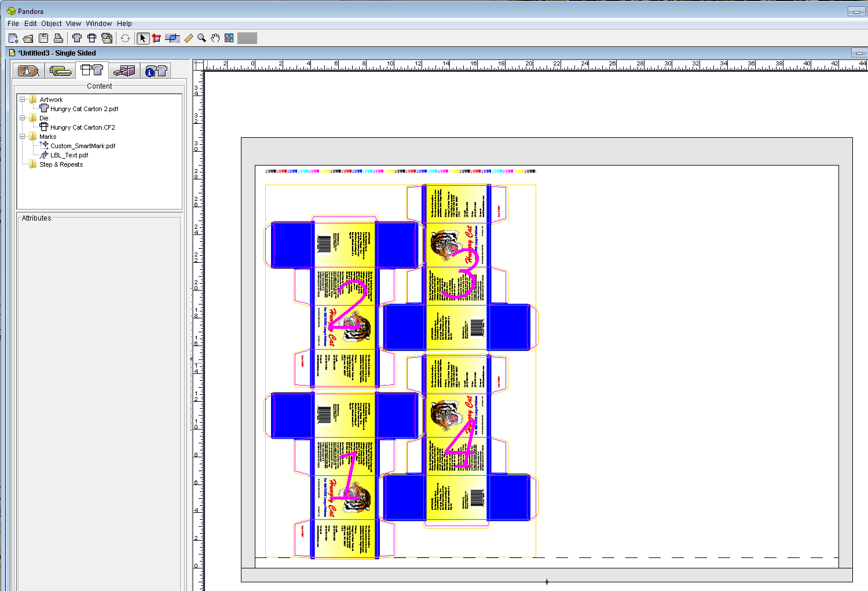Switch to the press sheet roll tab
This screenshot has height=591, width=868.
[60, 71]
